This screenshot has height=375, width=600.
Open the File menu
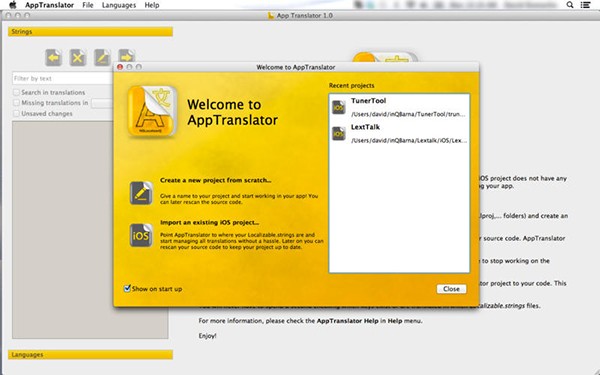click(88, 5)
